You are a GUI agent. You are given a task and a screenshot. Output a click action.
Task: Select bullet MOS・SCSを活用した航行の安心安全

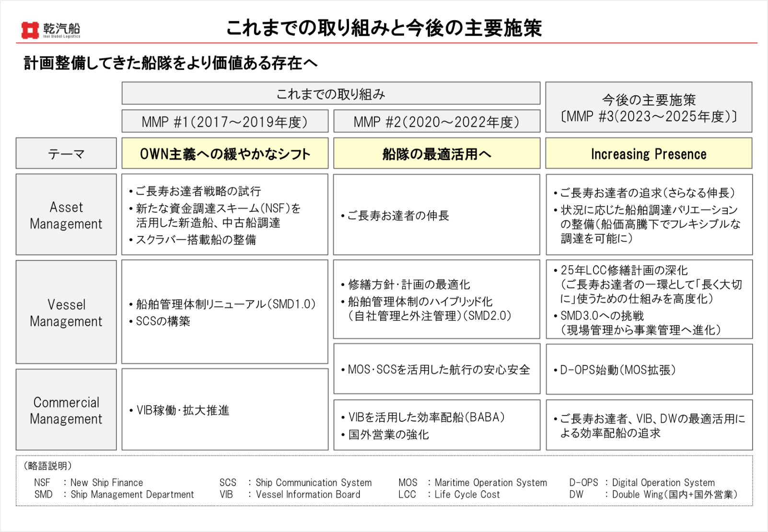click(x=436, y=370)
